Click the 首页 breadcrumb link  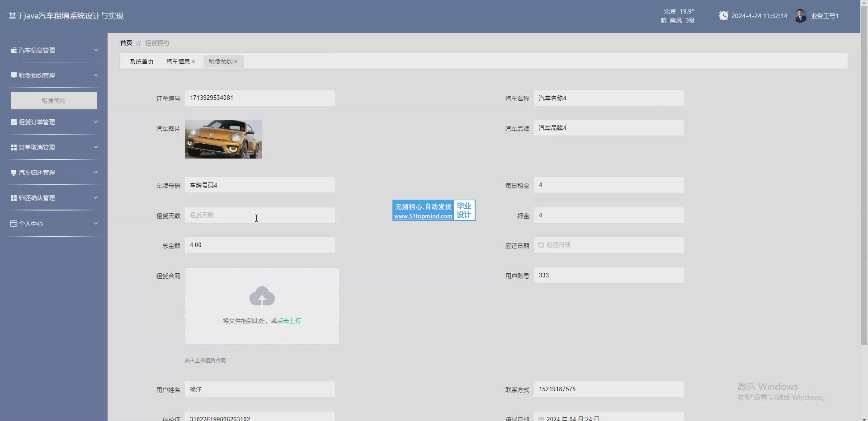[x=126, y=43]
